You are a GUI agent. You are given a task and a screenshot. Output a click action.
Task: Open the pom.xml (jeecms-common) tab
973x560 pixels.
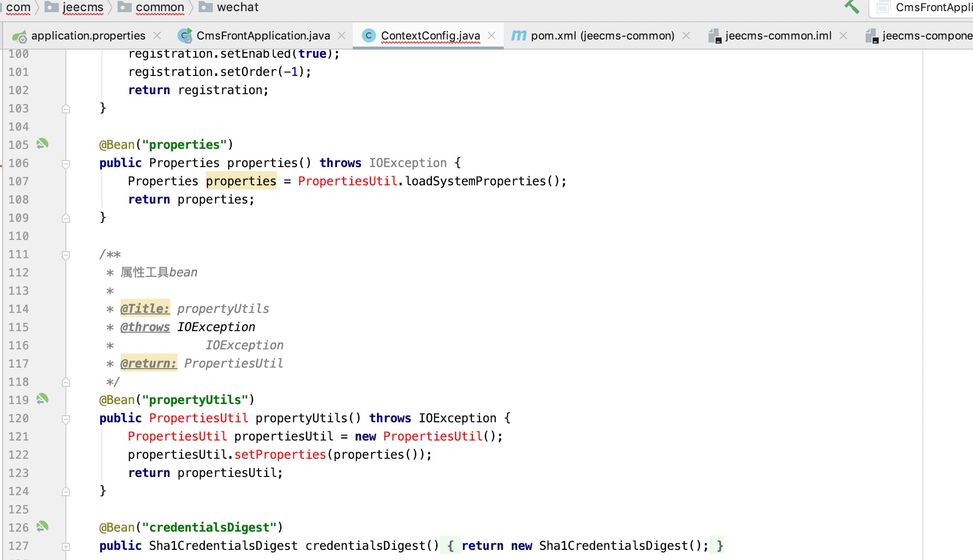[602, 35]
